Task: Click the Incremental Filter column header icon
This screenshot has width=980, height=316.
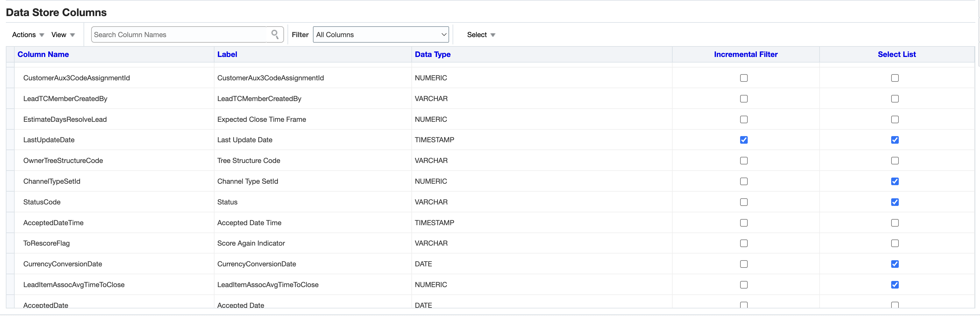Action: point(746,55)
